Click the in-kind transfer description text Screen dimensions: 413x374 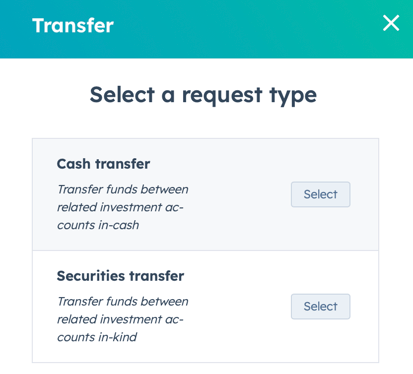(123, 319)
